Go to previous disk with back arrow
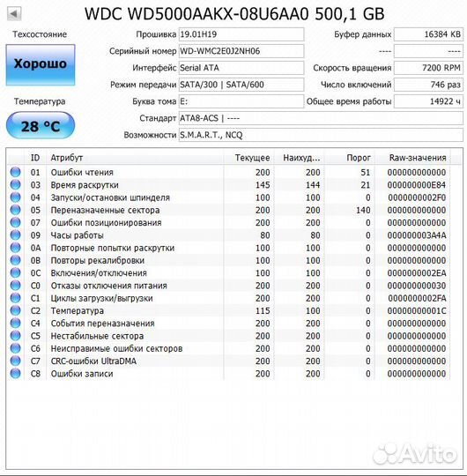Image resolution: width=467 pixels, height=476 pixels. tap(14, 14)
